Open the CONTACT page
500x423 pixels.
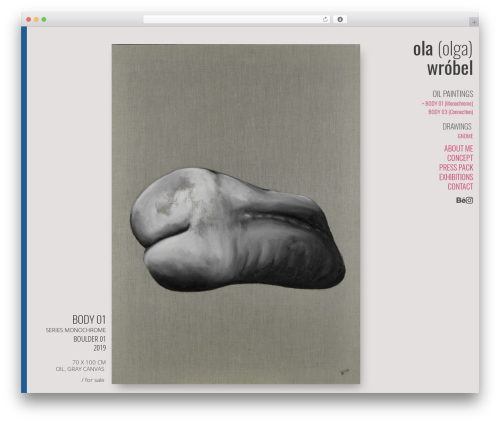coord(460,187)
